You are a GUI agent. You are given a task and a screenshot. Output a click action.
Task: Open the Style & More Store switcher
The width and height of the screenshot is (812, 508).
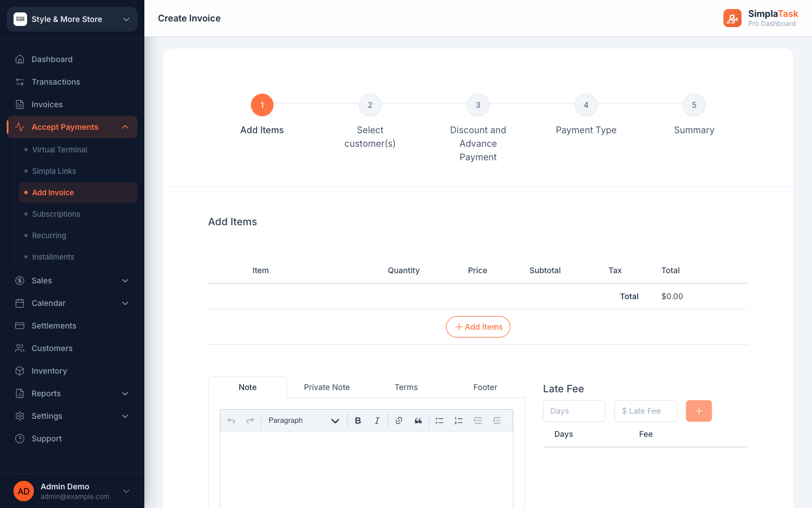coord(72,19)
